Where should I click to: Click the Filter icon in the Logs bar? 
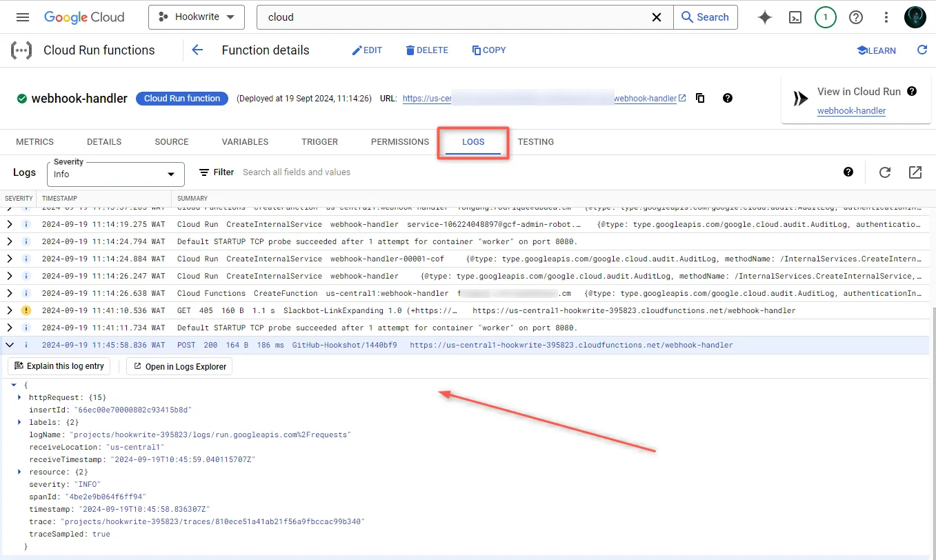click(204, 172)
